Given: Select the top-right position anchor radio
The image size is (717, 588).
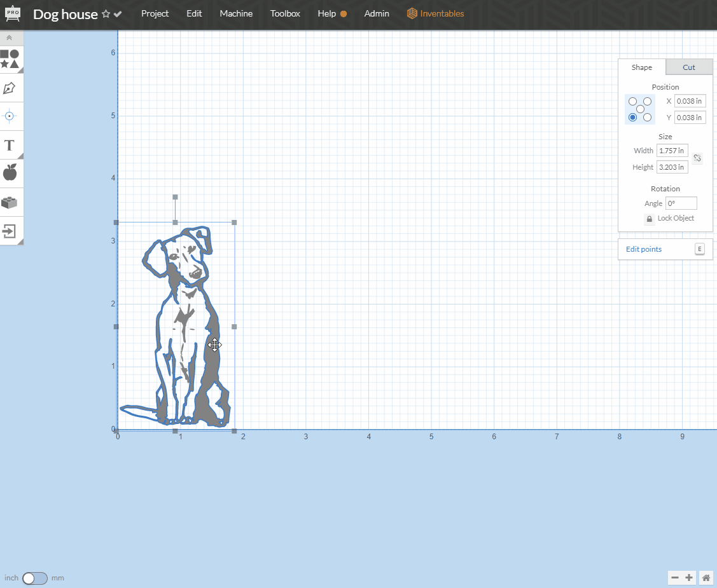Looking at the screenshot, I should pos(648,102).
